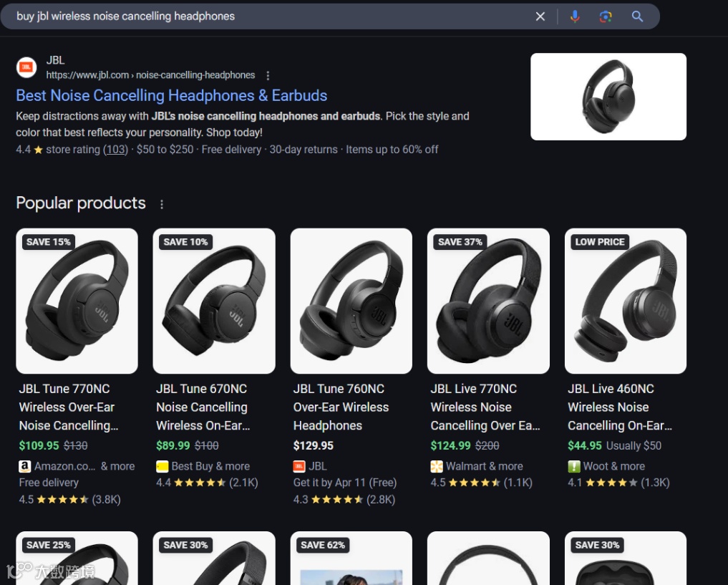
Task: Open JBL Tune 760NC product image
Action: (351, 301)
